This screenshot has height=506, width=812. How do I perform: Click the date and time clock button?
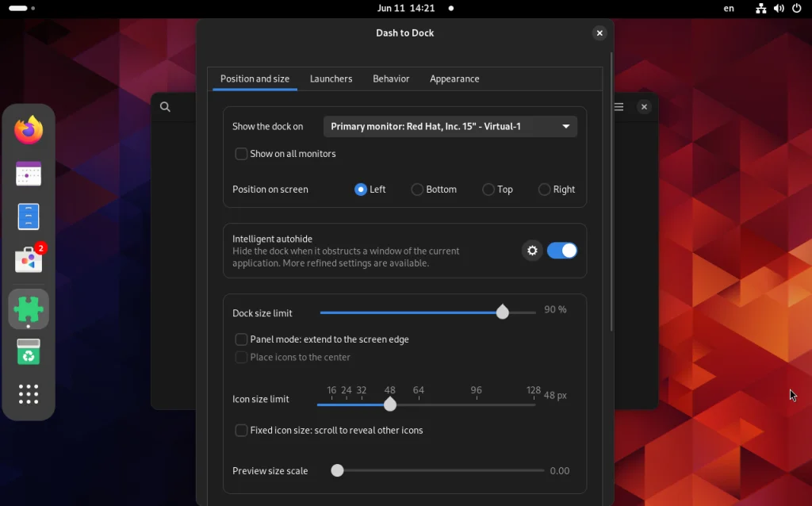click(x=406, y=8)
